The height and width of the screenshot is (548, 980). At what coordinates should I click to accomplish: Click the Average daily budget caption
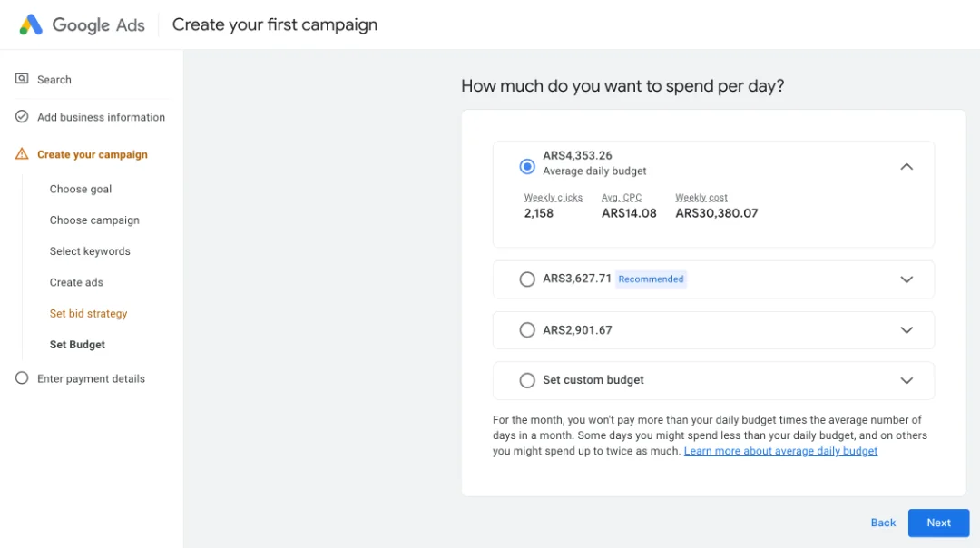(594, 171)
